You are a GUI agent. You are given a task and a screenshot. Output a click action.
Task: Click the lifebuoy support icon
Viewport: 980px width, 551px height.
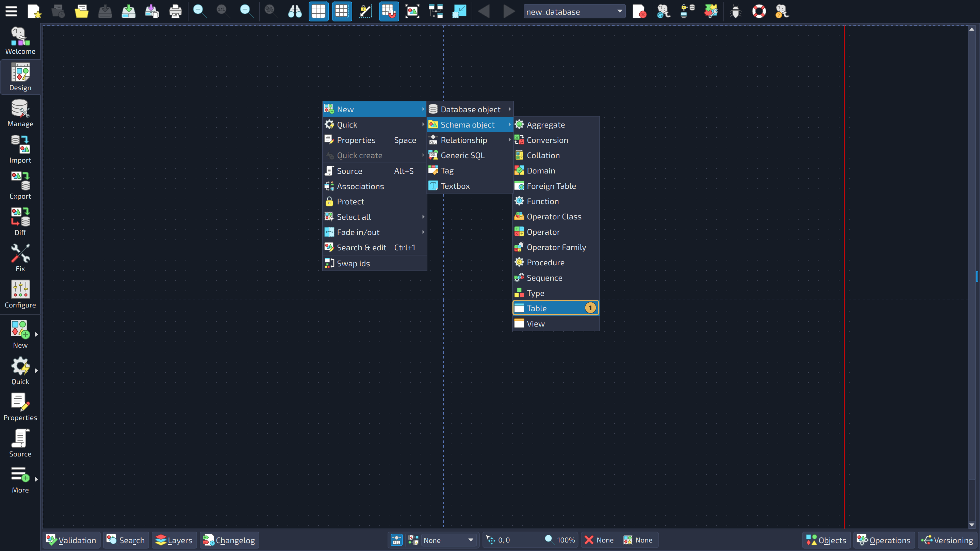pyautogui.click(x=758, y=12)
